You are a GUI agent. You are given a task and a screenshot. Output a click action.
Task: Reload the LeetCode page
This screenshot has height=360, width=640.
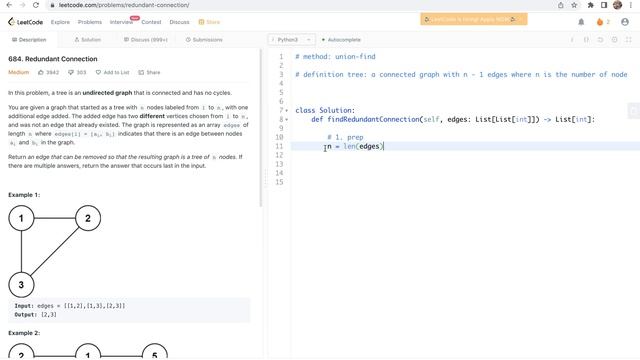tap(36, 5)
